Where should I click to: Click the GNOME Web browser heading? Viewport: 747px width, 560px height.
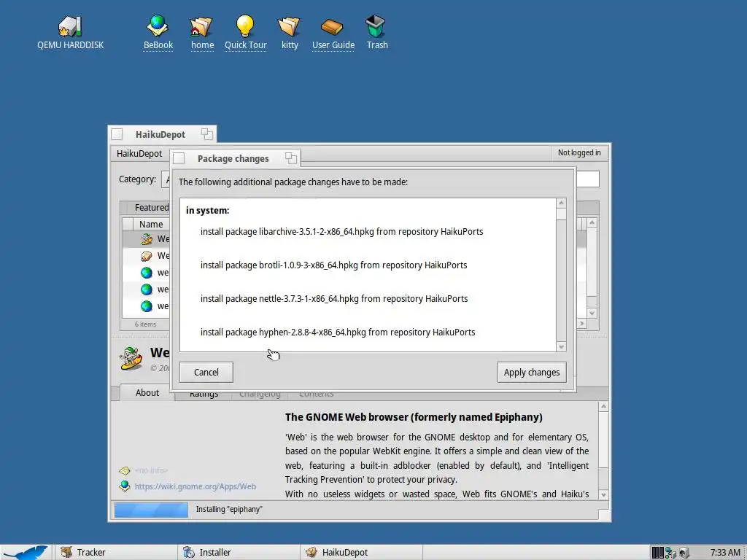point(414,417)
